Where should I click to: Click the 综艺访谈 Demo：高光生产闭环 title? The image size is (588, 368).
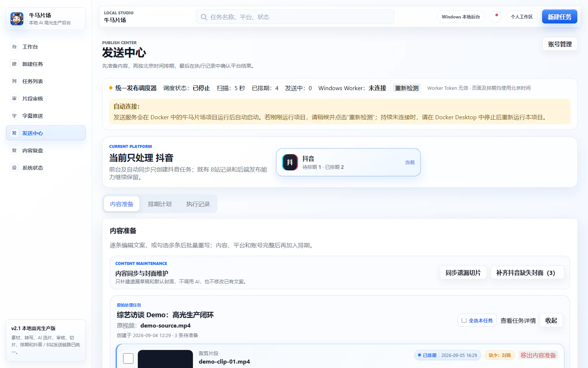tap(165, 315)
